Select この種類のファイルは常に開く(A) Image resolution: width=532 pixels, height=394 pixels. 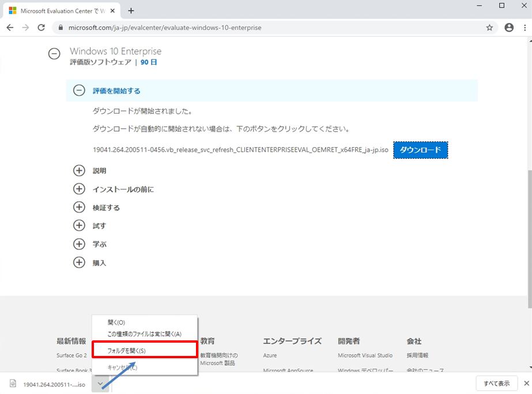[x=144, y=334]
